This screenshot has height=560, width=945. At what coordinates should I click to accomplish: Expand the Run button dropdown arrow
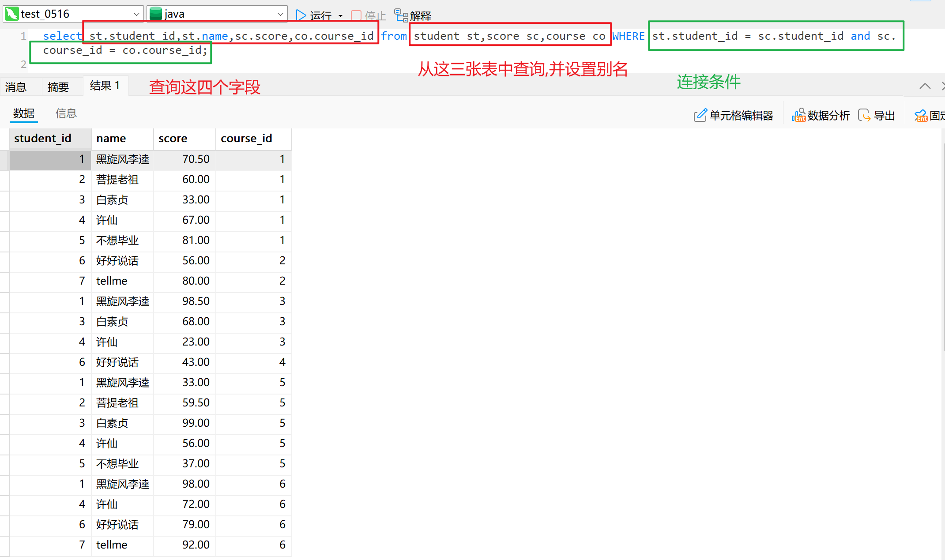tap(340, 16)
